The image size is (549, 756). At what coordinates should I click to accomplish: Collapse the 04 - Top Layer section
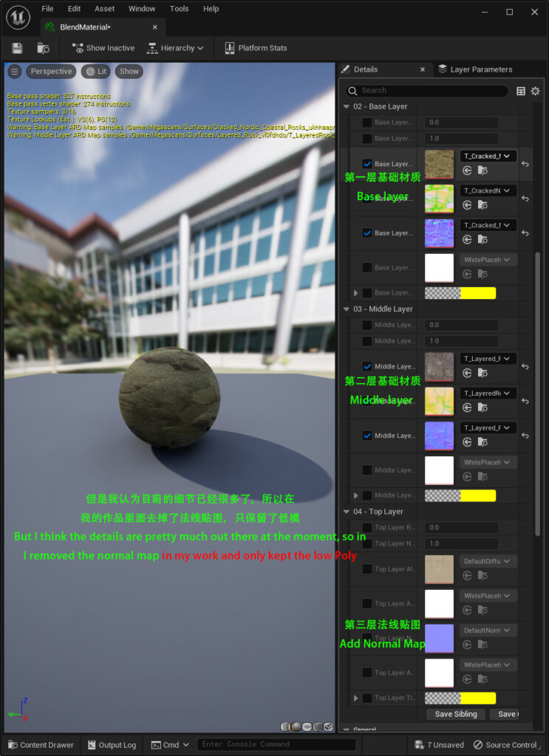346,512
